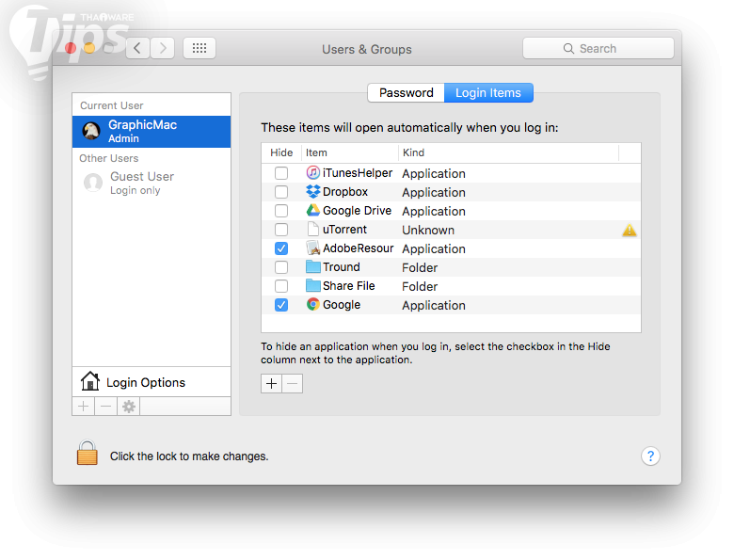Sort by the Kind column header

(x=508, y=152)
